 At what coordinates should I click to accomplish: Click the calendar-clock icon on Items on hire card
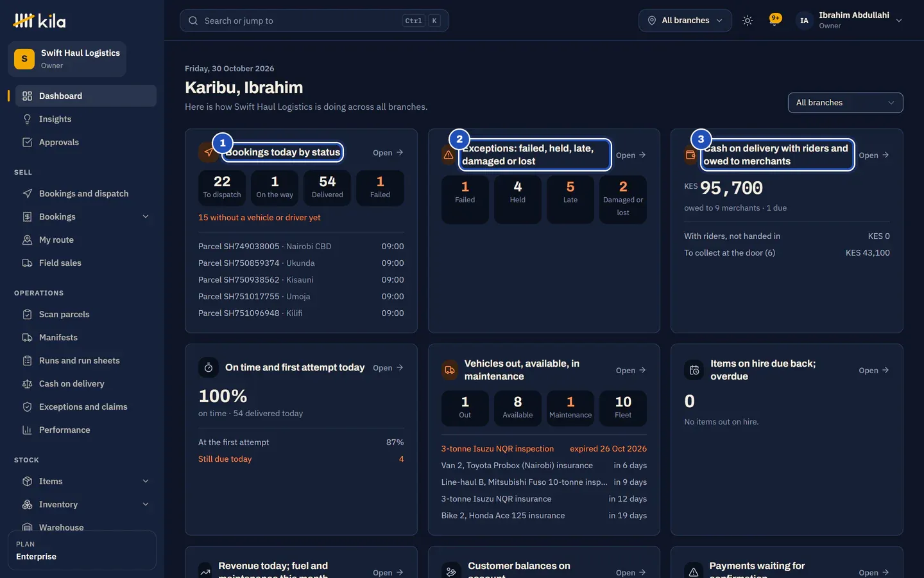pos(694,370)
